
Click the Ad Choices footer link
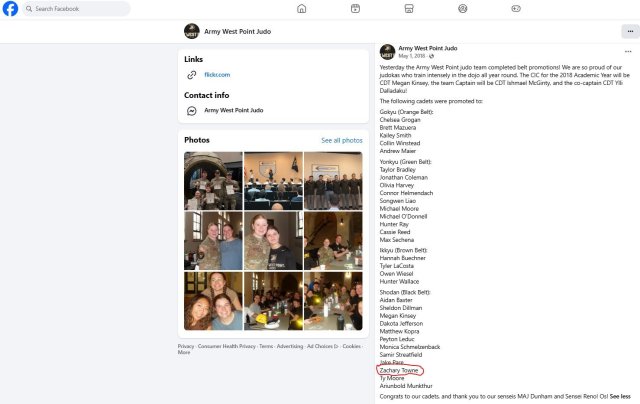[322, 346]
